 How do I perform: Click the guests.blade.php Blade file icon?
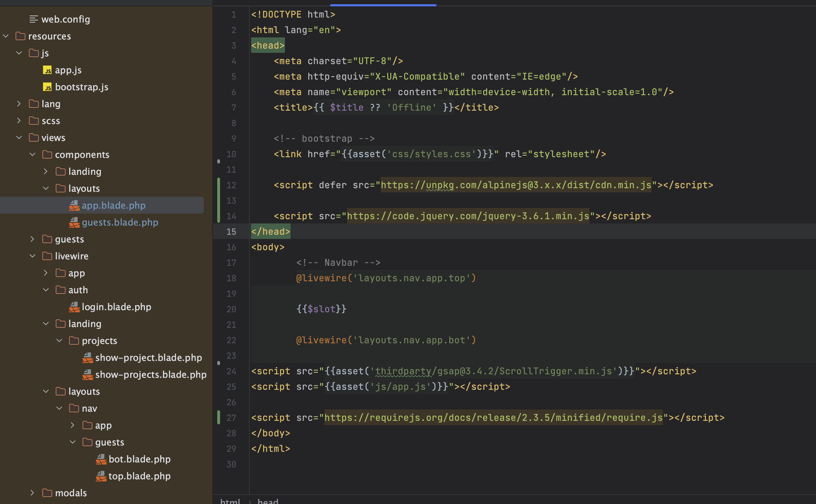click(x=74, y=222)
